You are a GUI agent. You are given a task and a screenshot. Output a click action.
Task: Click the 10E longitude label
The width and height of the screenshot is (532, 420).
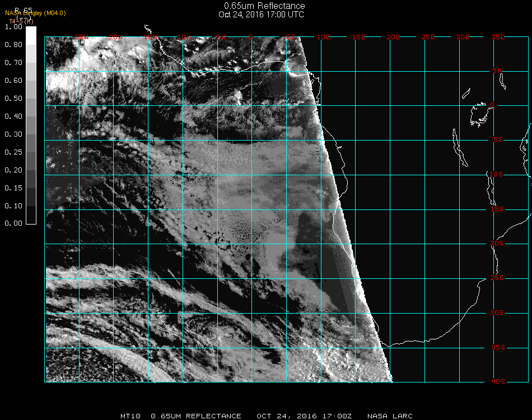(x=323, y=37)
